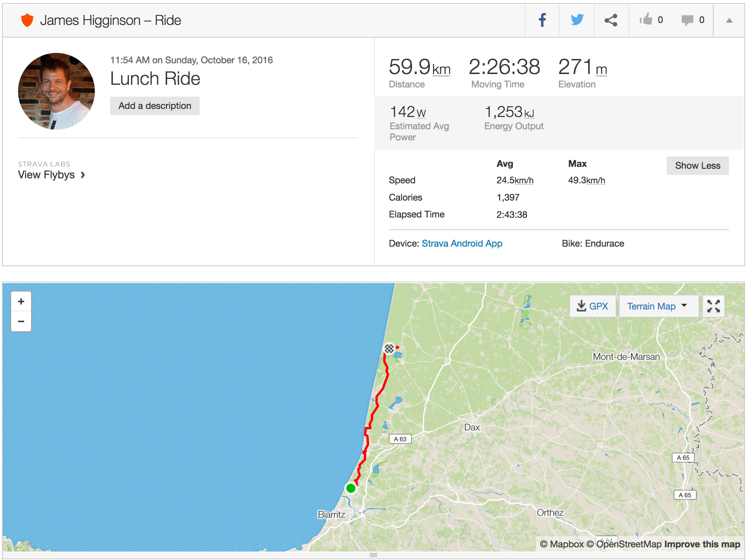747x560 pixels.
Task: Click the generic share icon
Action: coord(611,20)
